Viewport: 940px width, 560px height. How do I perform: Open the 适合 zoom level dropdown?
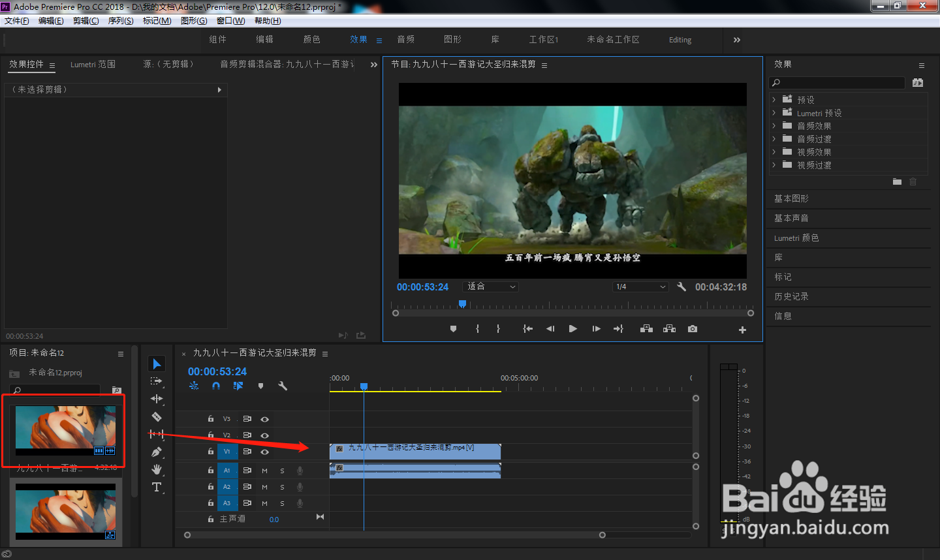(491, 287)
